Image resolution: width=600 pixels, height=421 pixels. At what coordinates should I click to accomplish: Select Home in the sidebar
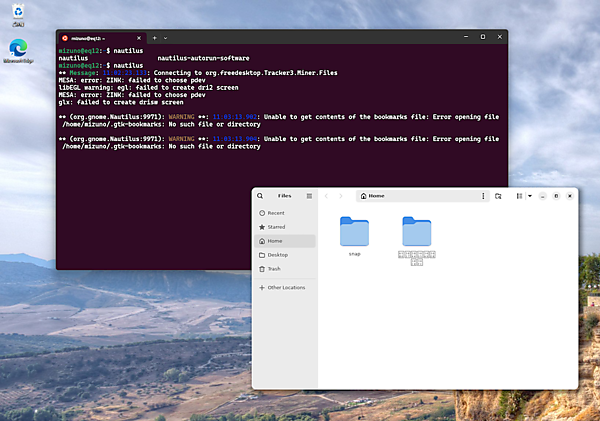tap(274, 241)
